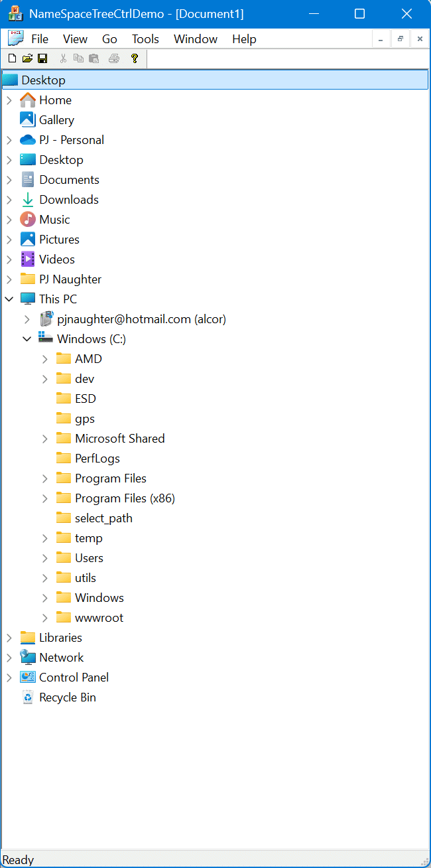The width and height of the screenshot is (431, 868).
Task: Collapse the This PC node
Action: [9, 299]
